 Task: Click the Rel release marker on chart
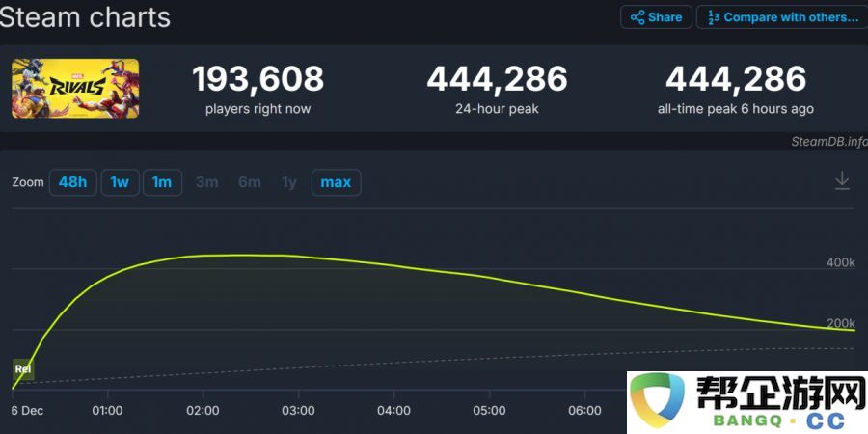pyautogui.click(x=23, y=369)
